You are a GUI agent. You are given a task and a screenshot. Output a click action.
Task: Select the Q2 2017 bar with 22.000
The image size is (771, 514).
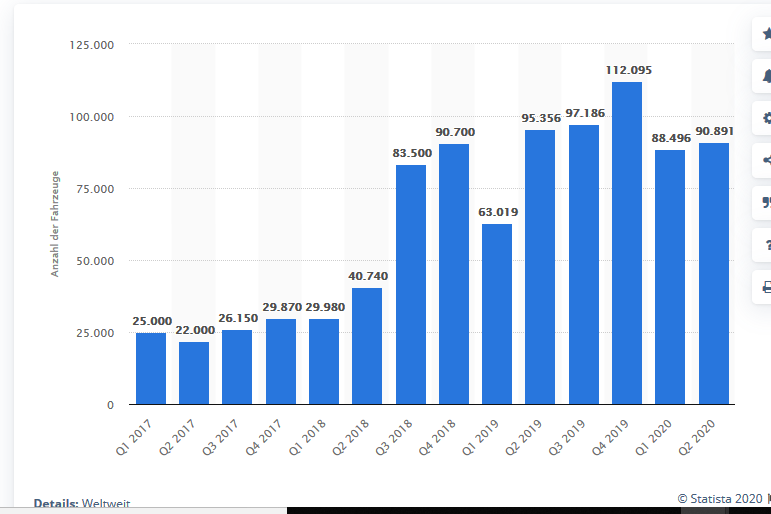point(194,373)
